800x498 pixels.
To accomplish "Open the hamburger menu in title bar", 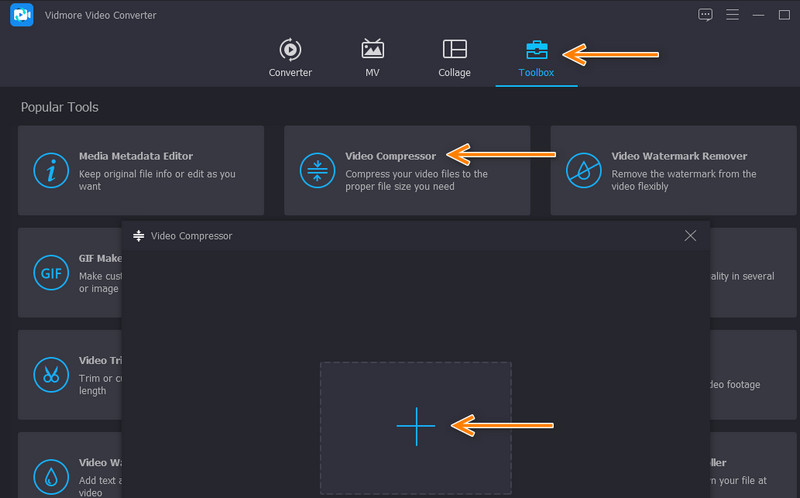I will [x=731, y=15].
